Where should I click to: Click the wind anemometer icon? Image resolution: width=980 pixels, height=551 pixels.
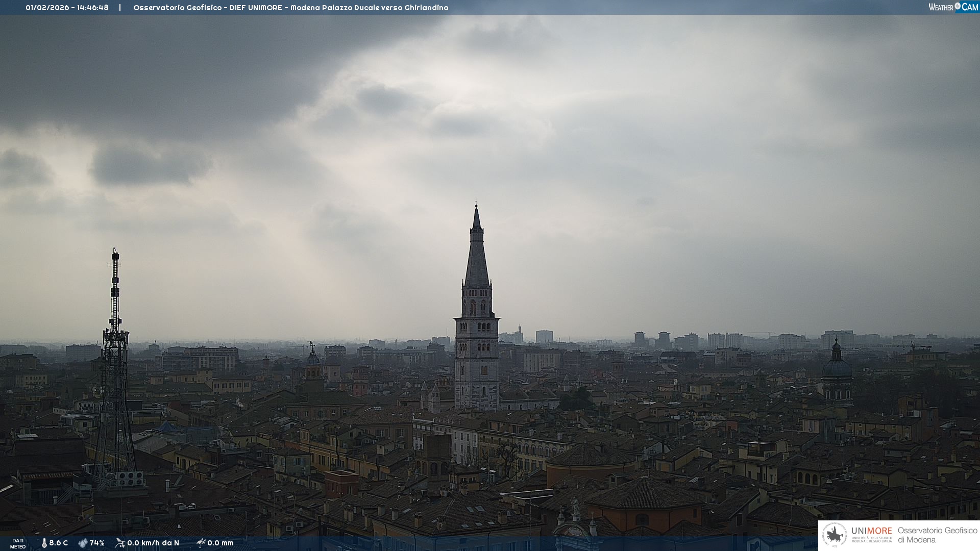(120, 543)
